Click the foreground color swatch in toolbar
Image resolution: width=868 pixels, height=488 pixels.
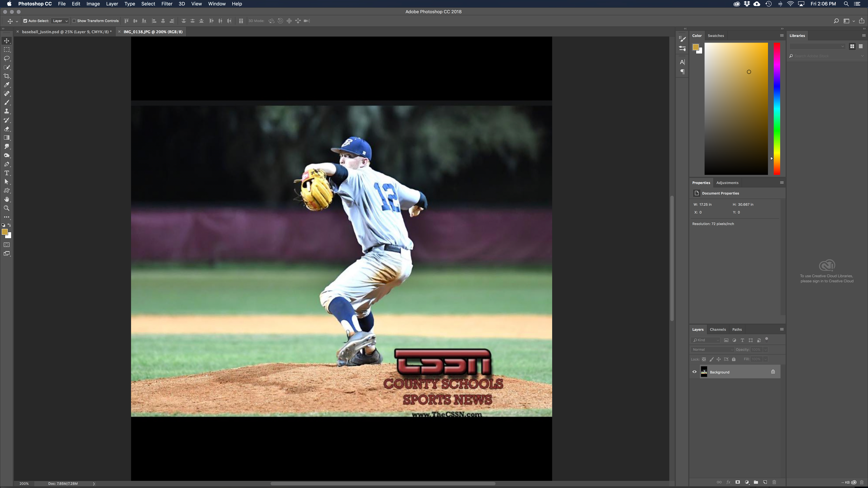(4, 232)
